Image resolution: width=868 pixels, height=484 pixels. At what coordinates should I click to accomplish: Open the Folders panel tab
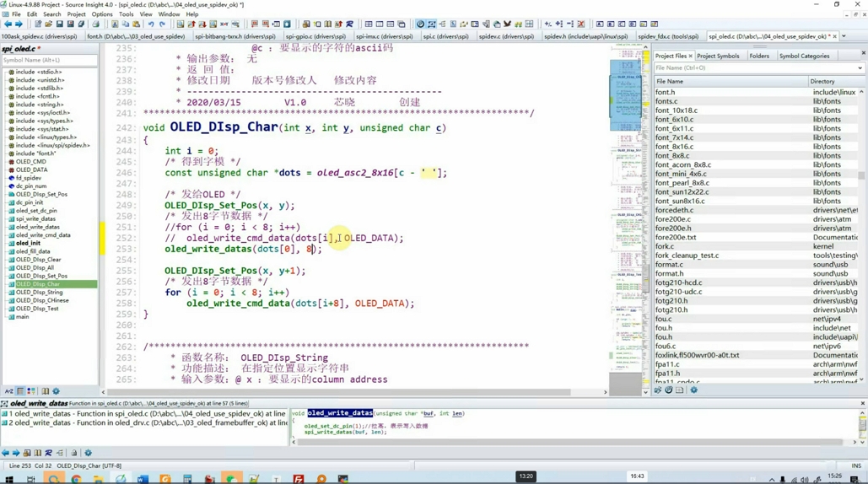(759, 56)
